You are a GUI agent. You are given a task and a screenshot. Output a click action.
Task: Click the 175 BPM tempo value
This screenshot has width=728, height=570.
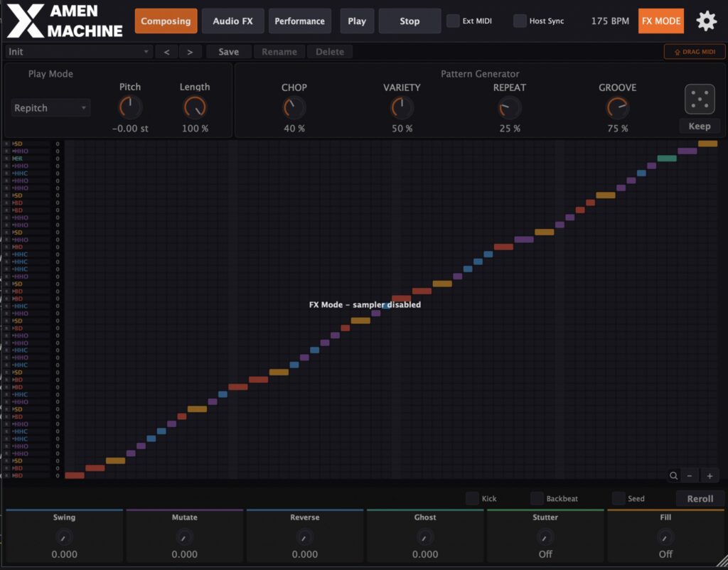tap(610, 21)
